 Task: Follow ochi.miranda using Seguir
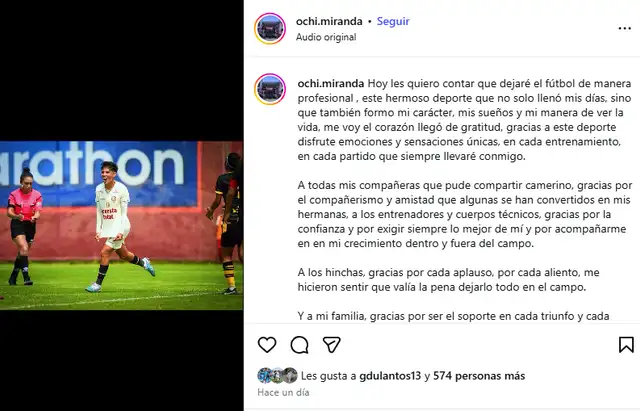point(393,21)
